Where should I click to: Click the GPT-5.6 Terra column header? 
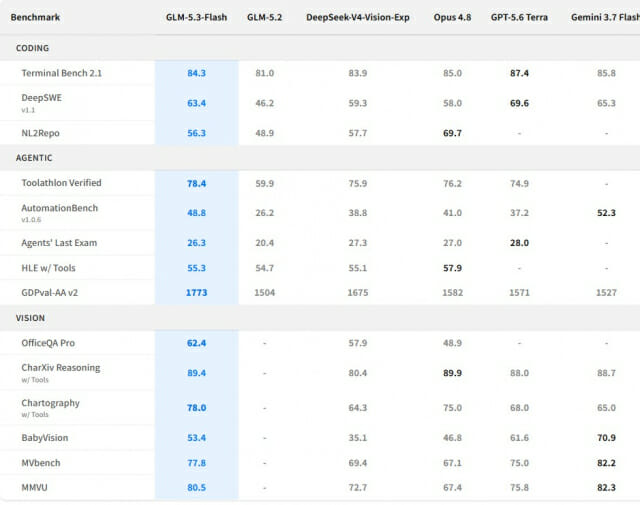[x=519, y=17]
